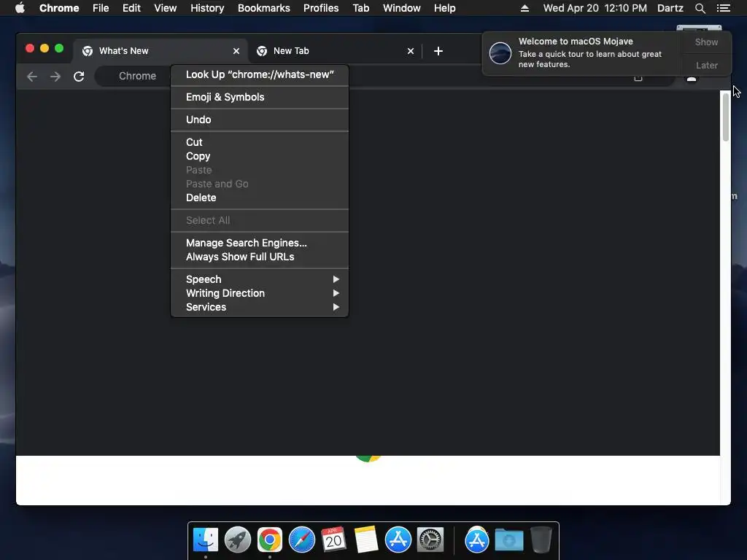The width and height of the screenshot is (747, 560).
Task: Open System Preferences gear in dock
Action: click(430, 540)
